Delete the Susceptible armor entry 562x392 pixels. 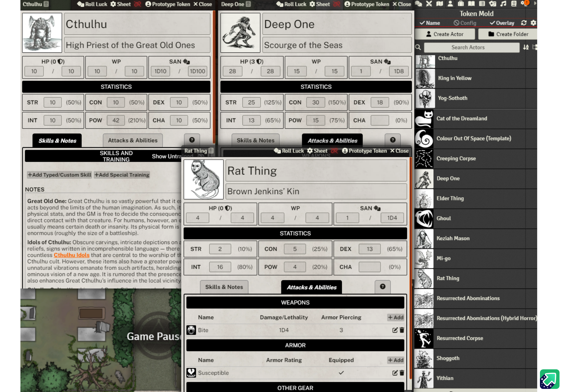pos(402,373)
